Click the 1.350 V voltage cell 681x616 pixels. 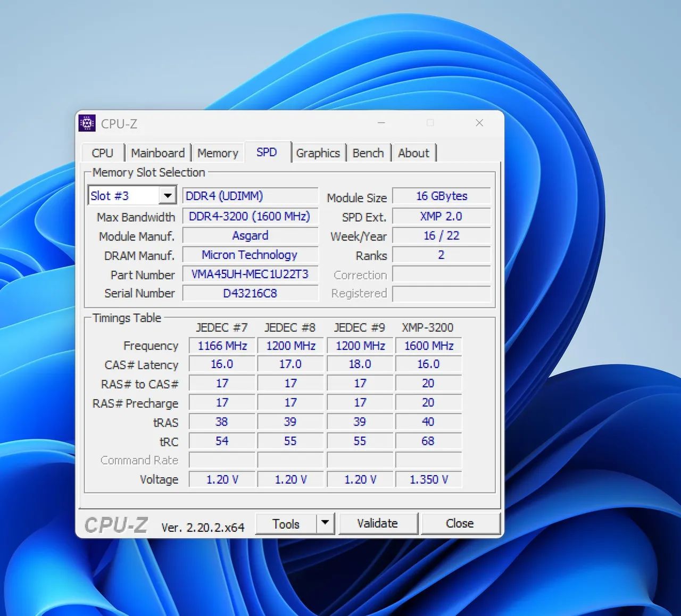[429, 479]
